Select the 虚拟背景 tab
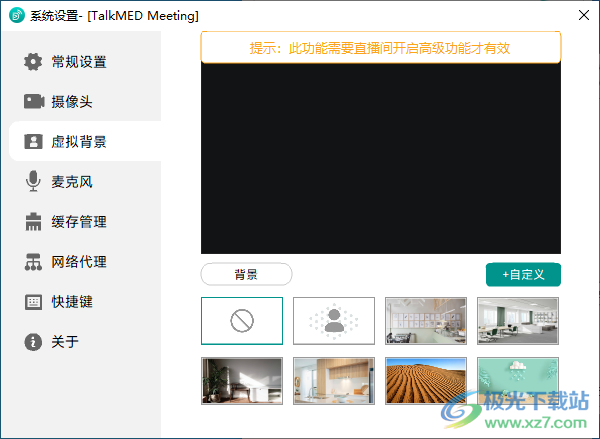The width and height of the screenshot is (600, 439). (x=85, y=141)
